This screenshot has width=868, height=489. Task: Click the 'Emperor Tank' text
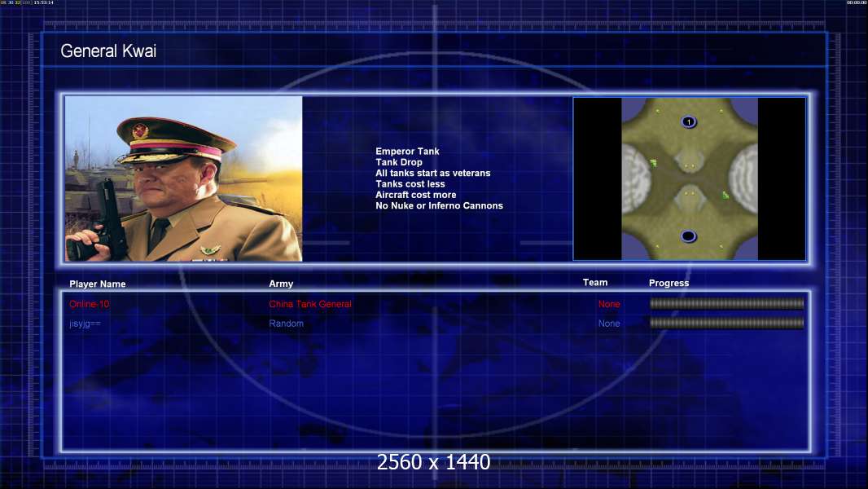pos(407,152)
